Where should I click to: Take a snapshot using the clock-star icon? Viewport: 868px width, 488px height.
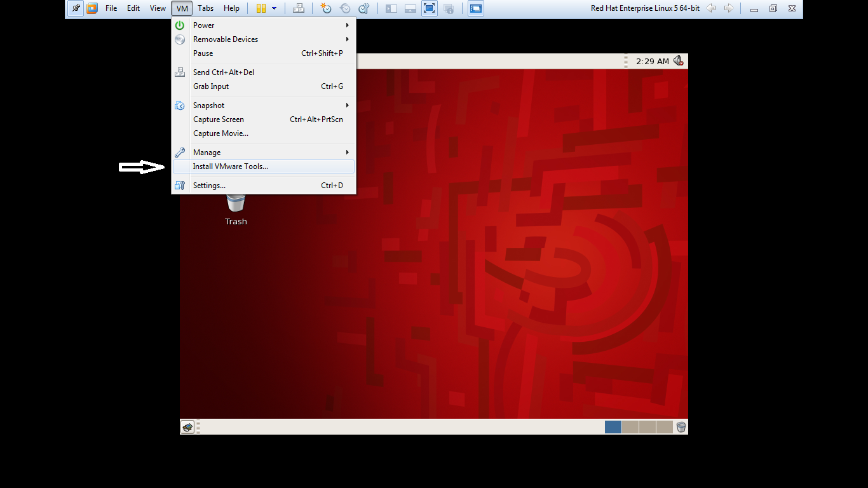pos(325,8)
